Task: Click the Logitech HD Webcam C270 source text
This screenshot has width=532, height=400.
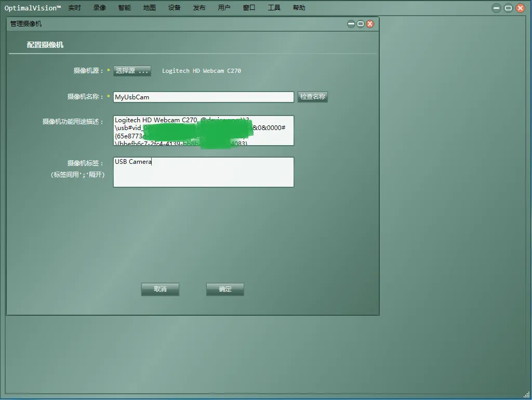Action: 202,71
